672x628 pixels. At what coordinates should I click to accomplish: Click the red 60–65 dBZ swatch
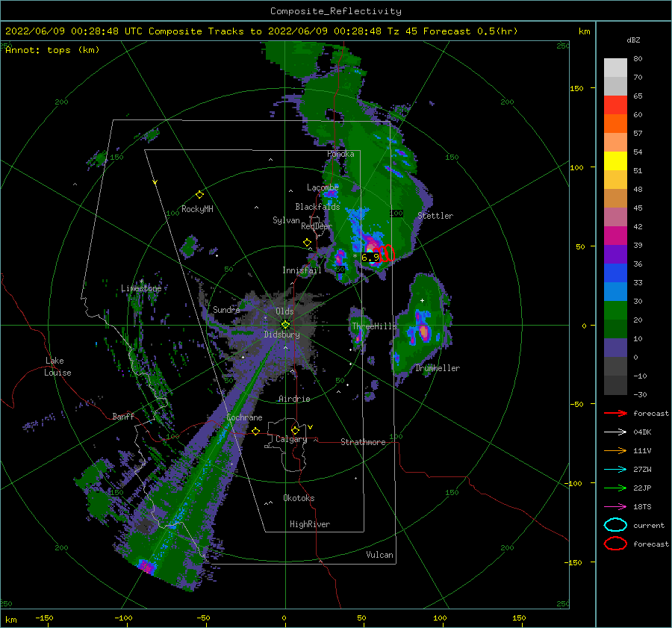[615, 105]
